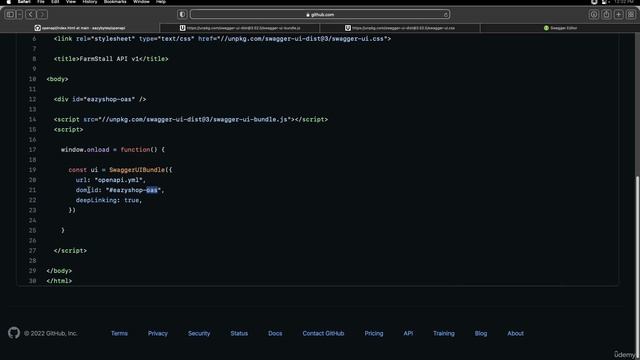This screenshot has width=640, height=360.
Task: Switch to the Swagger Editor tab
Action: pos(560,28)
